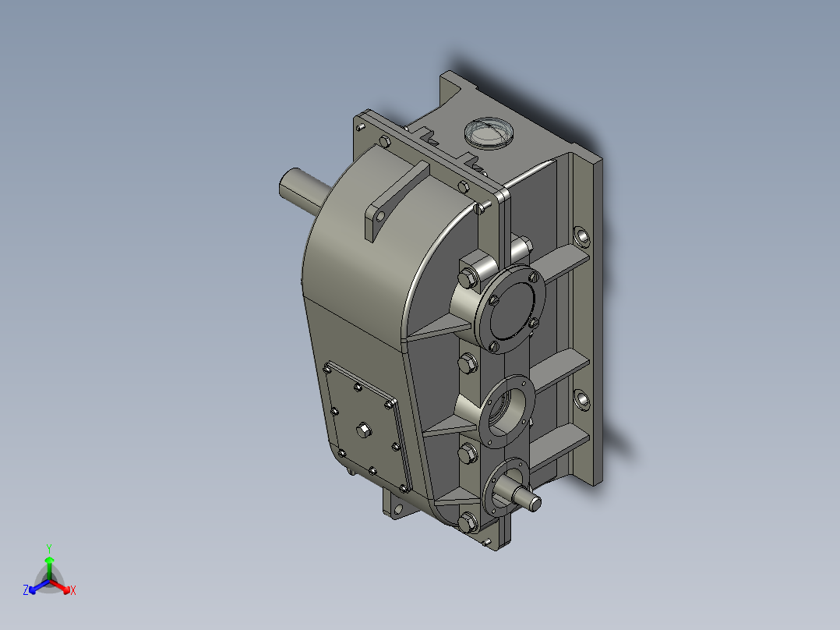Select the round sight glass on gearbox top
This screenshot has height=630, width=840.
coord(489,133)
